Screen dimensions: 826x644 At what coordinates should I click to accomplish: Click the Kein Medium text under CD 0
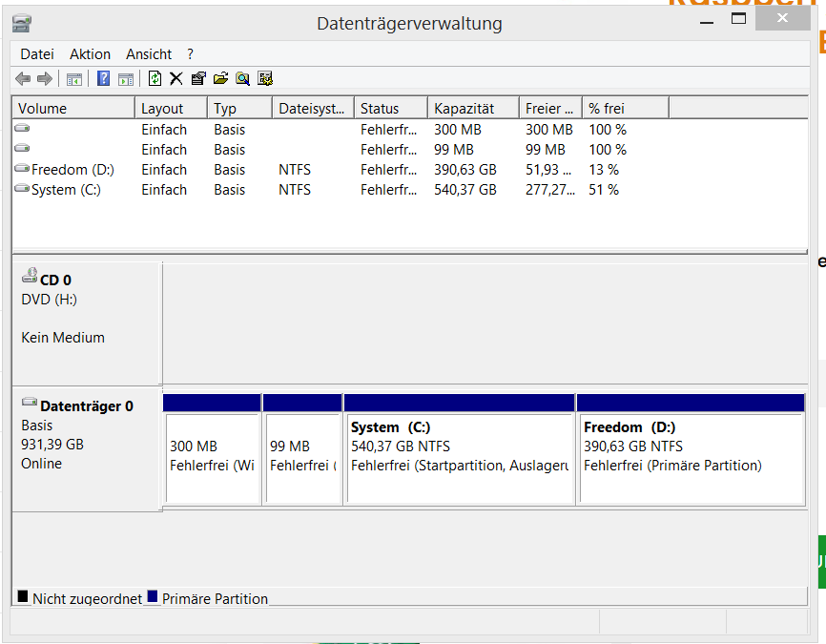coord(63,338)
